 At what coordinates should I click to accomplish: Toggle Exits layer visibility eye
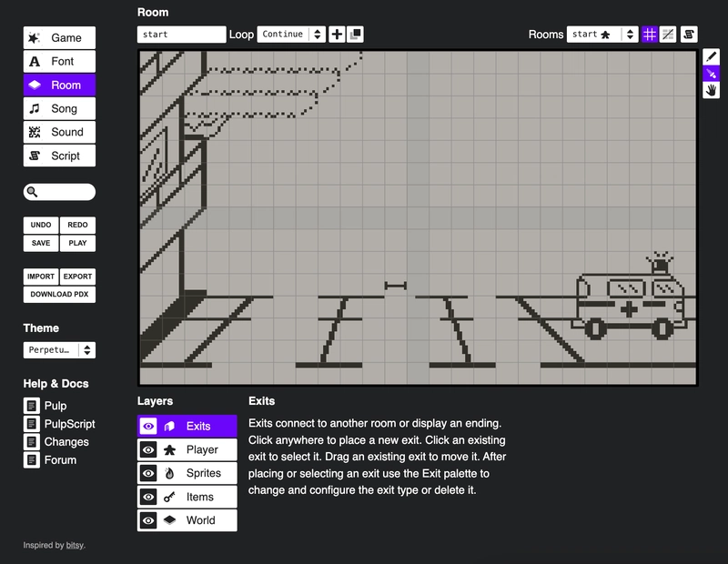(x=148, y=426)
